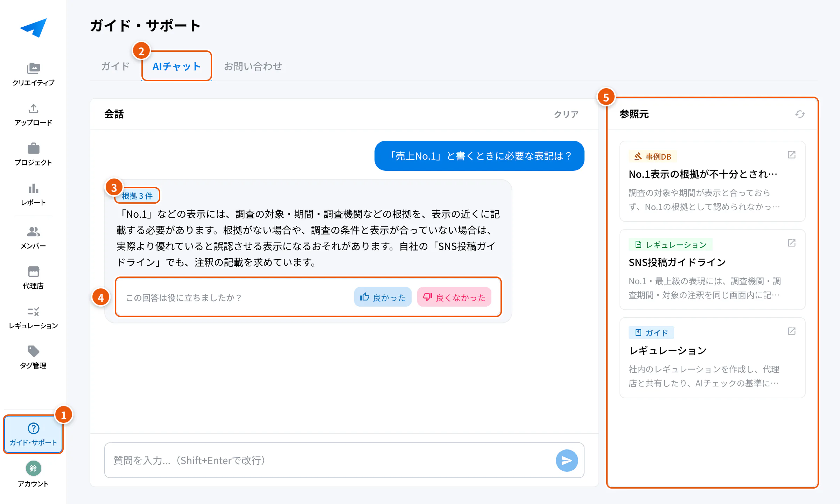Open the レポート section

pyautogui.click(x=33, y=194)
